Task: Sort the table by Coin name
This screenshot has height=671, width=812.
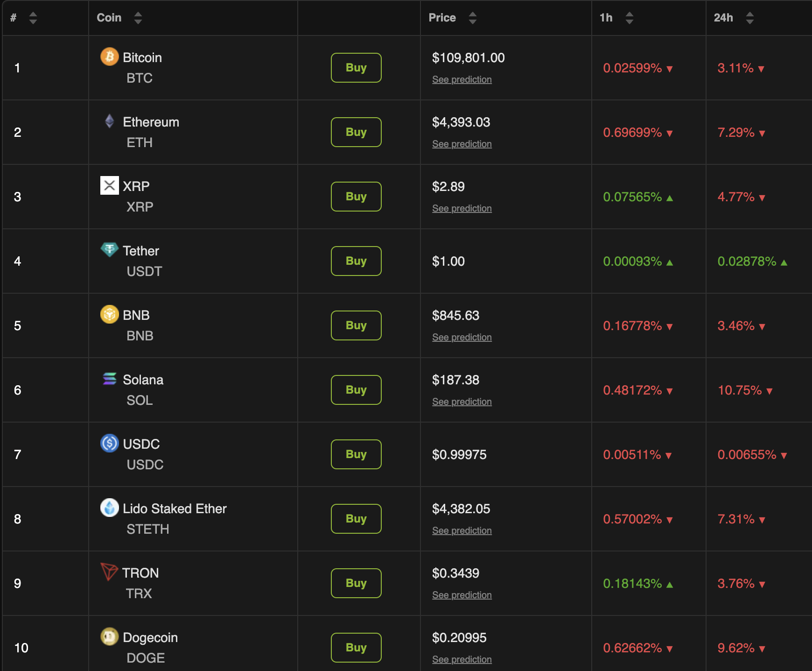Action: pyautogui.click(x=138, y=18)
